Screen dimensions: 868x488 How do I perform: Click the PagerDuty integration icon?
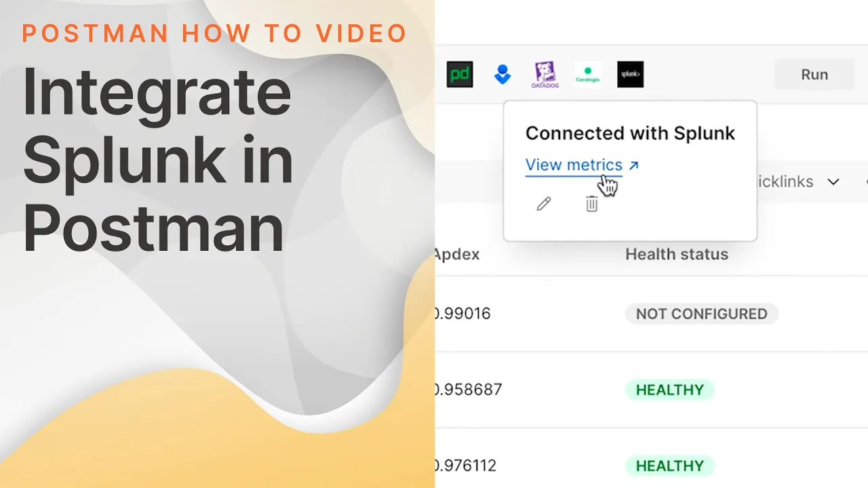pyautogui.click(x=460, y=75)
